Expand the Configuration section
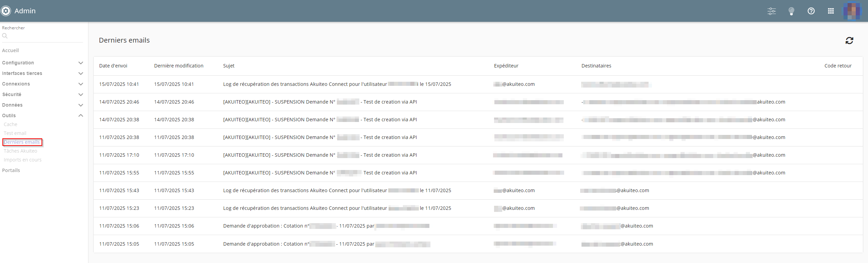Image resolution: width=868 pixels, height=263 pixels. [81, 63]
